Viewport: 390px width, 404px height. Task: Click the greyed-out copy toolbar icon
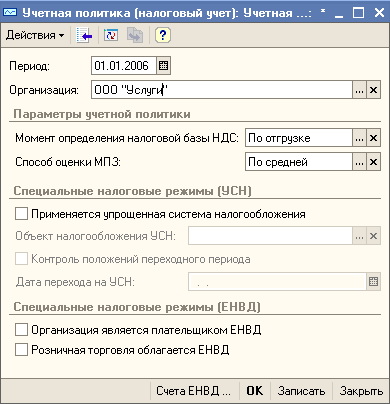pos(135,35)
